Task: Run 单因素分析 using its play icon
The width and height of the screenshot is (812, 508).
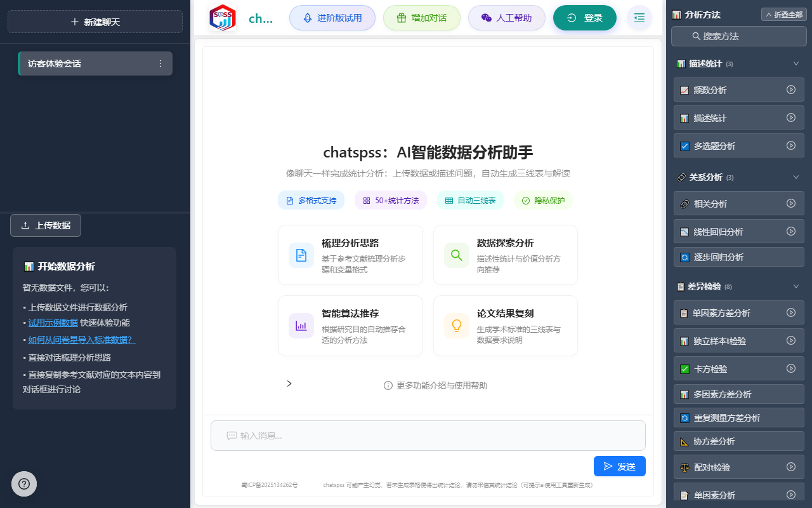Action: [791, 495]
